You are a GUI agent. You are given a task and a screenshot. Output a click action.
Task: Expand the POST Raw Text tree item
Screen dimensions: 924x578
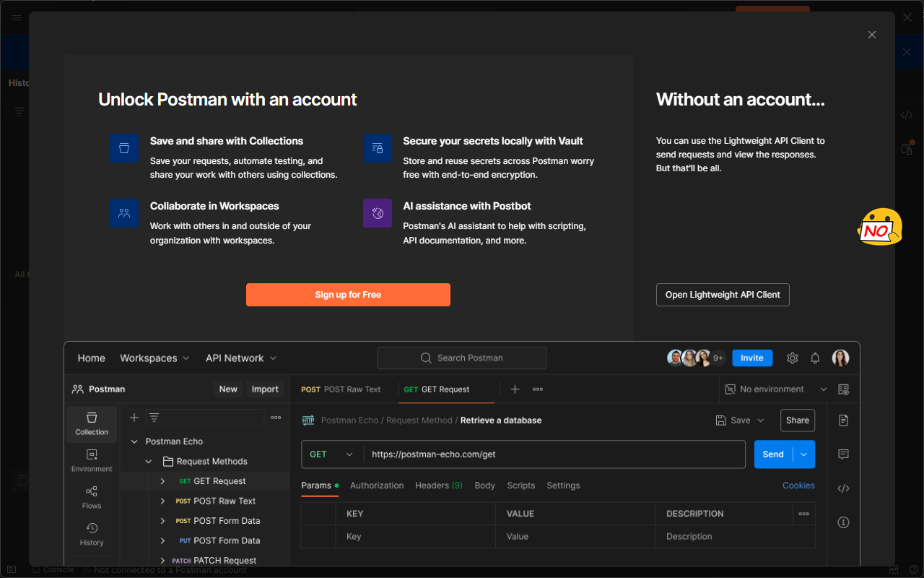[162, 501]
